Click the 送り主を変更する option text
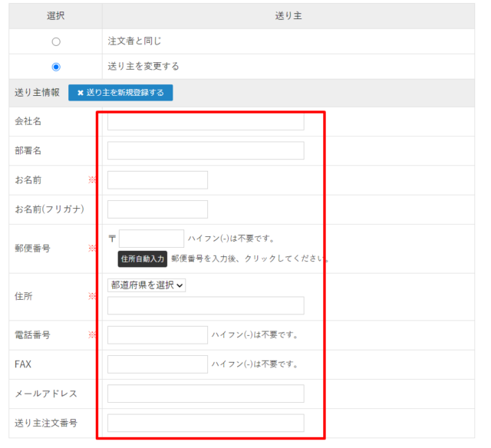This screenshot has width=491, height=448. coord(143,67)
